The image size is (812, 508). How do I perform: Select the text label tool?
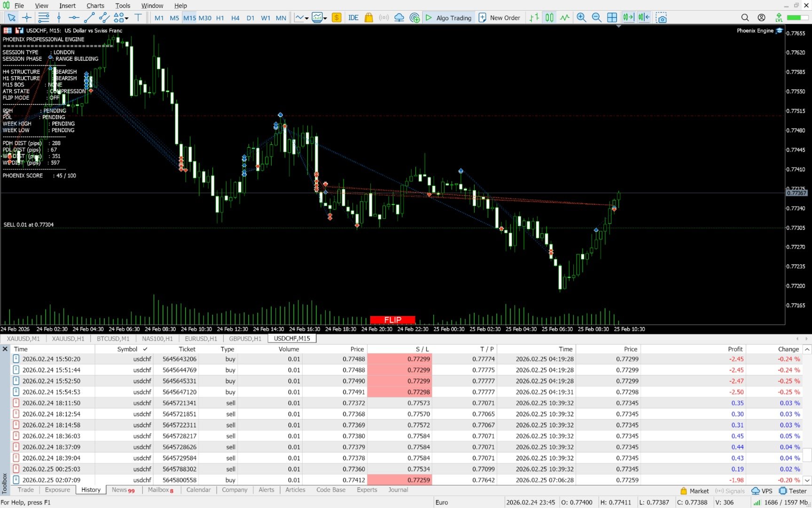tap(138, 18)
